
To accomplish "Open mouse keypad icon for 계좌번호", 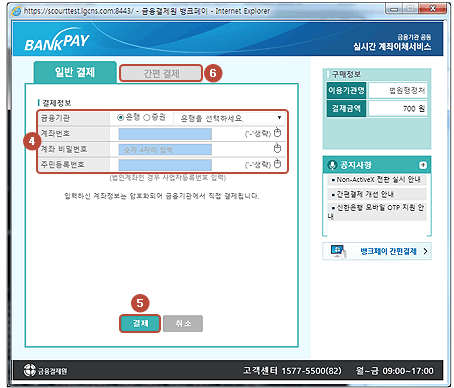I will click(x=277, y=133).
